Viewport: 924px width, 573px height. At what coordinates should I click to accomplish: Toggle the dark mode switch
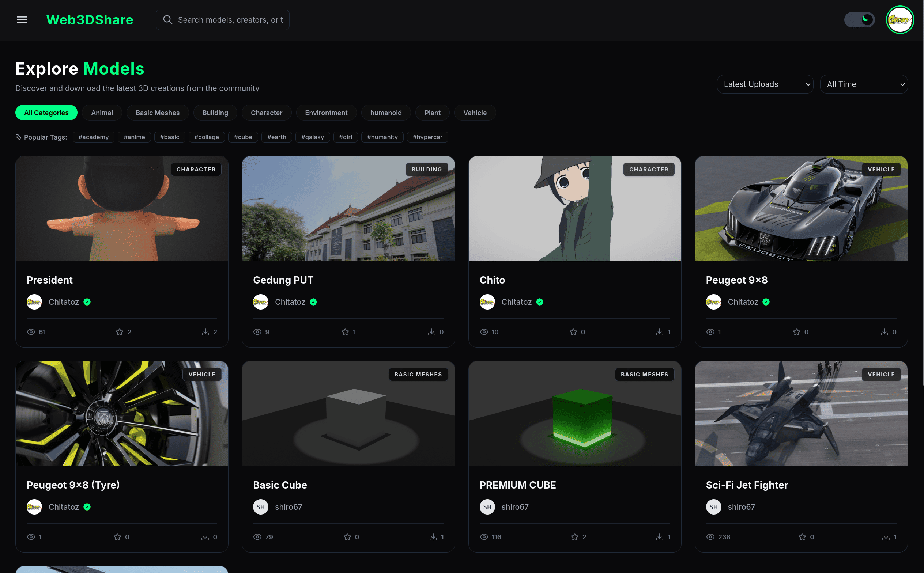coord(860,20)
